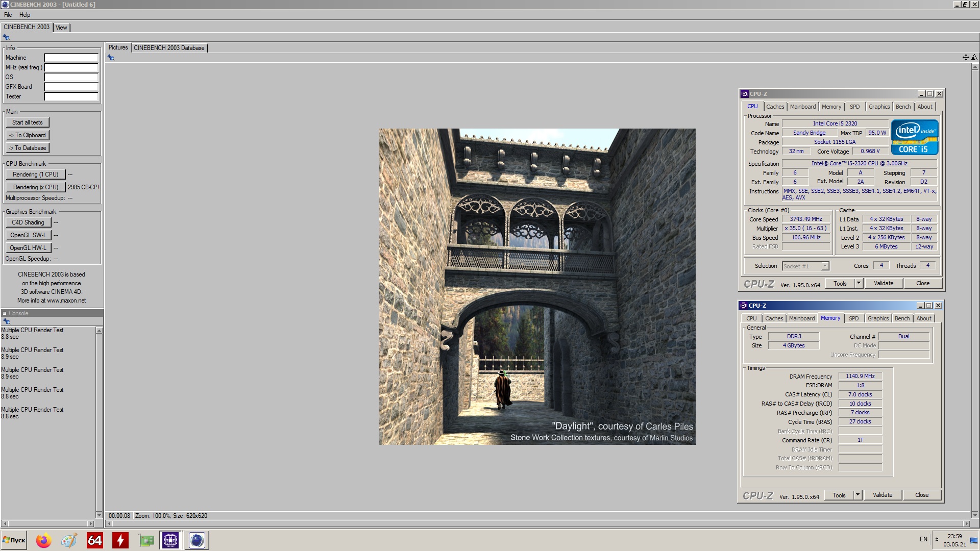
Task: Run the OpenGL HW-L test
Action: (x=28, y=248)
